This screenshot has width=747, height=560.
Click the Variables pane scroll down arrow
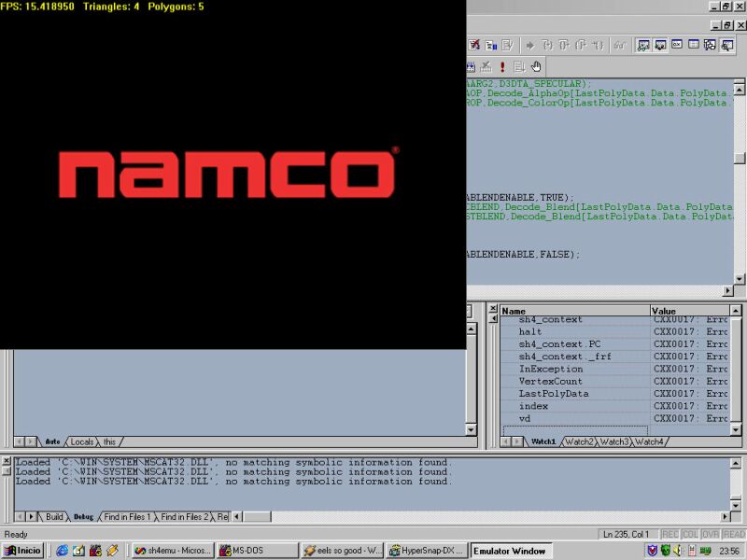471,430
